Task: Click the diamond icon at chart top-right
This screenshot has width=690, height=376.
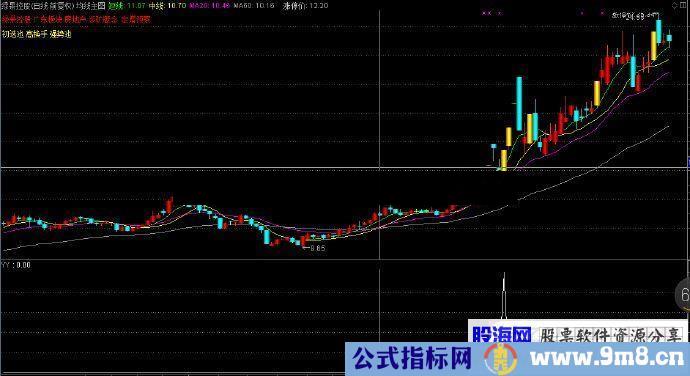Action: (675, 5)
